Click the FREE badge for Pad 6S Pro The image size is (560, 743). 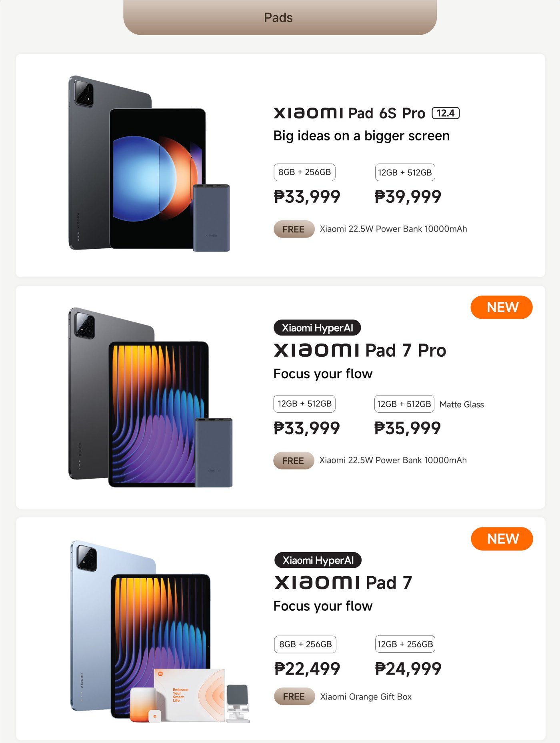pos(294,229)
